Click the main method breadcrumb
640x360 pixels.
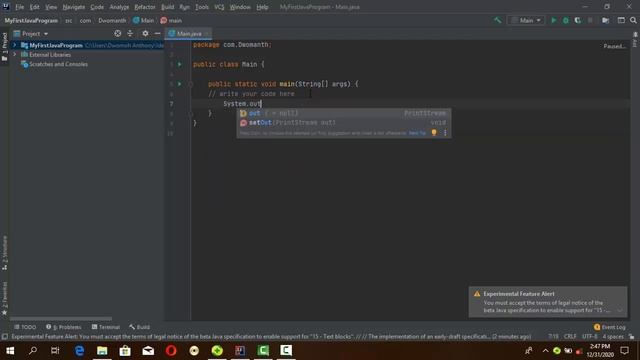pos(171,20)
